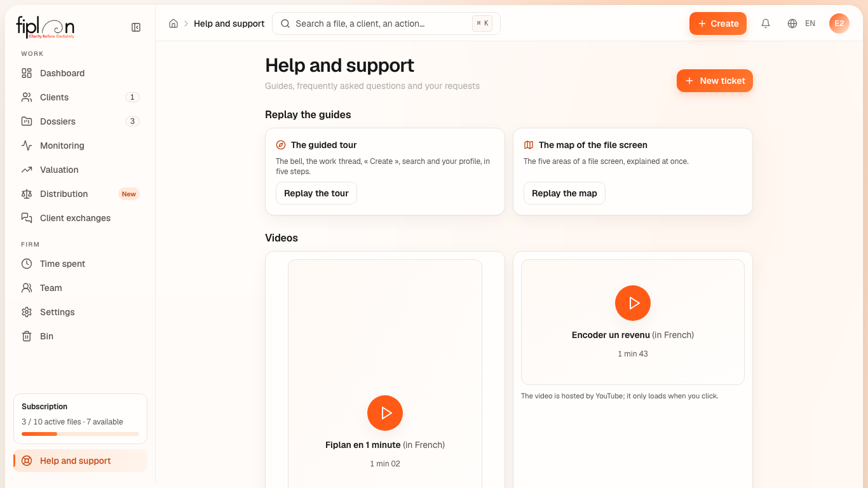This screenshot has height=488, width=868.
Task: Open notifications bell
Action: click(766, 24)
